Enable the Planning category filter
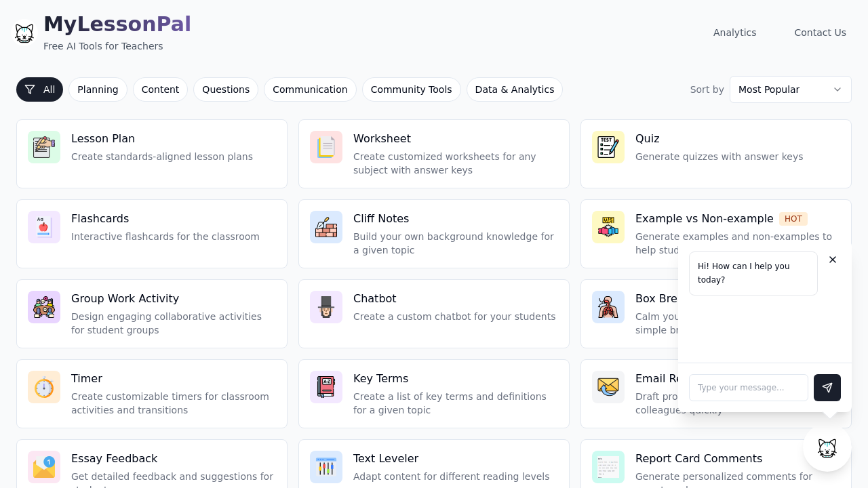Image resolution: width=868 pixels, height=488 pixels. [98, 89]
